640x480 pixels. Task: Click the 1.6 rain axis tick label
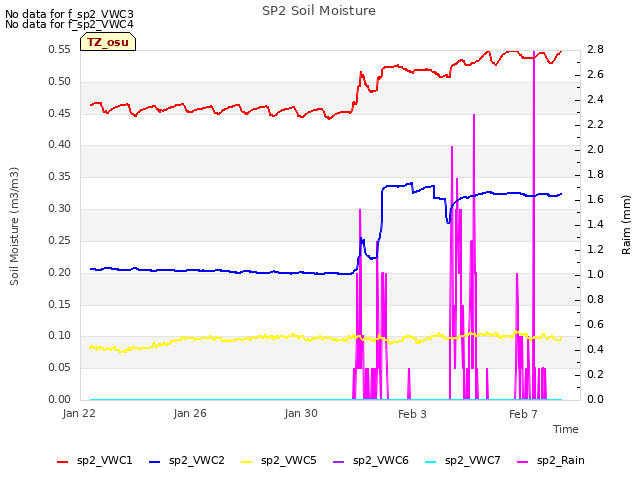click(595, 199)
